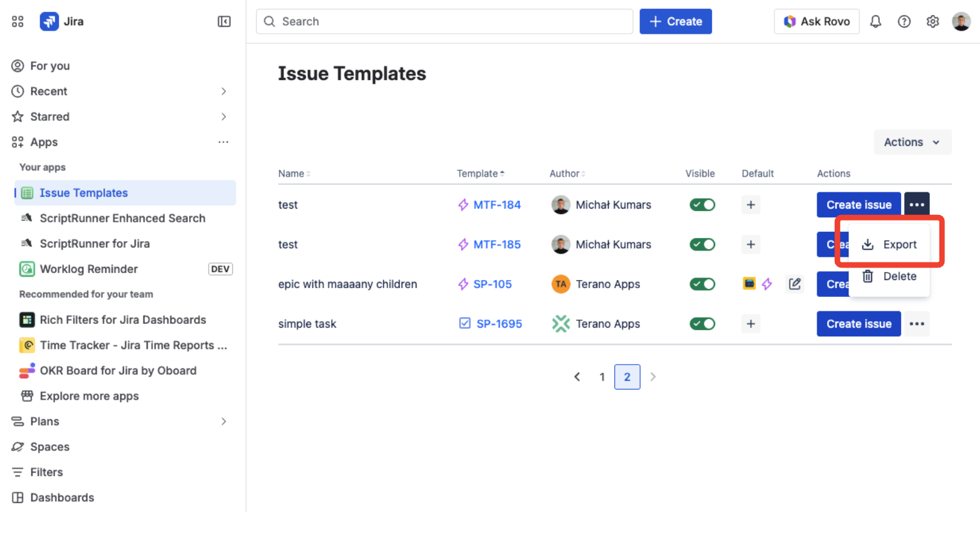Viewport: 980px width, 550px height.
Task: Choose Delete from the context menu
Action: pos(889,276)
